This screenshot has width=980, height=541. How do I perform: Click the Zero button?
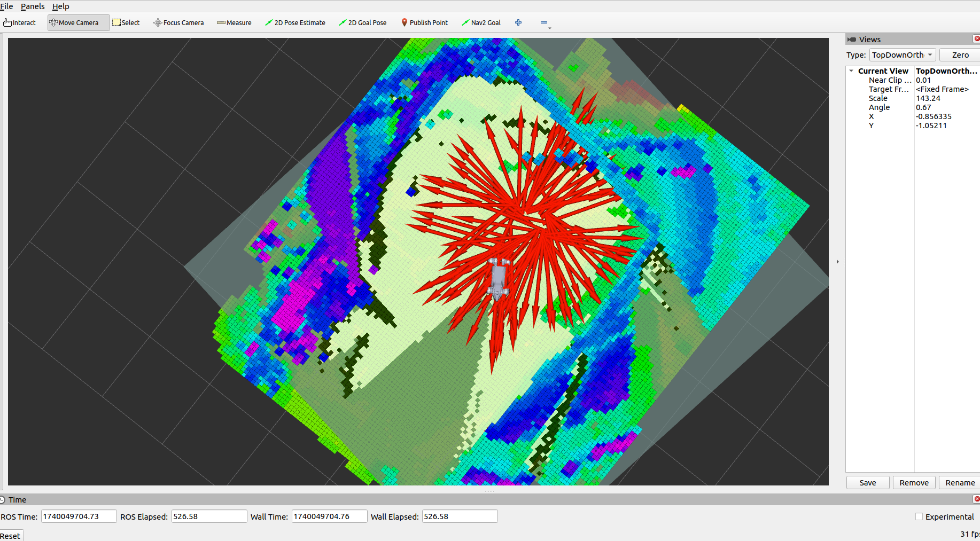click(960, 55)
